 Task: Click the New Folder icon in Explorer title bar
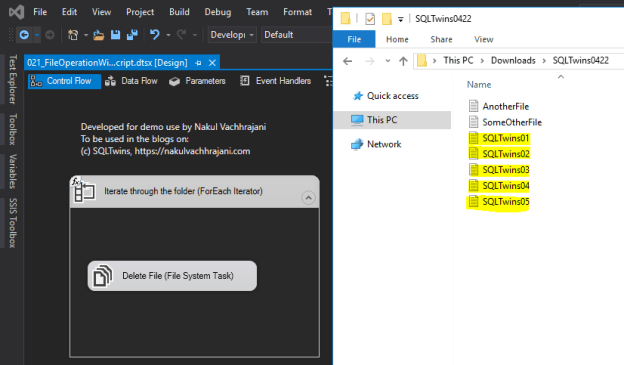click(387, 19)
